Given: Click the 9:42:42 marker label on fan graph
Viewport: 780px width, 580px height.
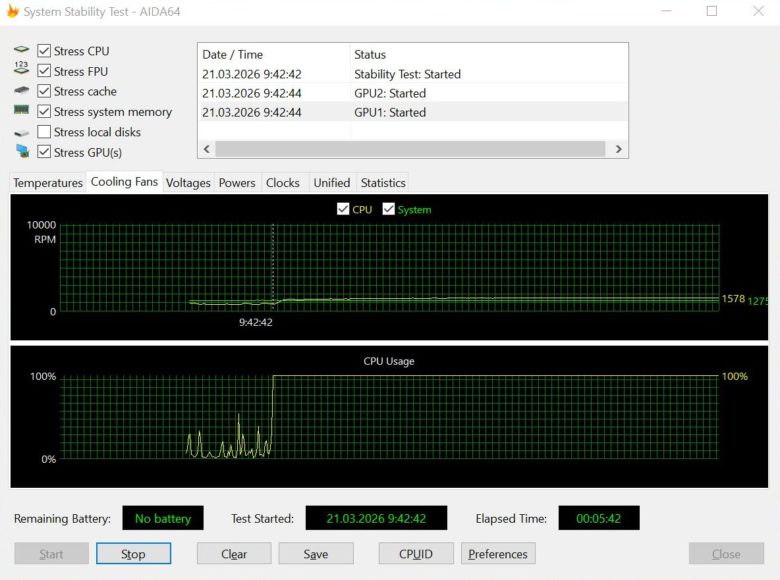Looking at the screenshot, I should click(x=256, y=322).
